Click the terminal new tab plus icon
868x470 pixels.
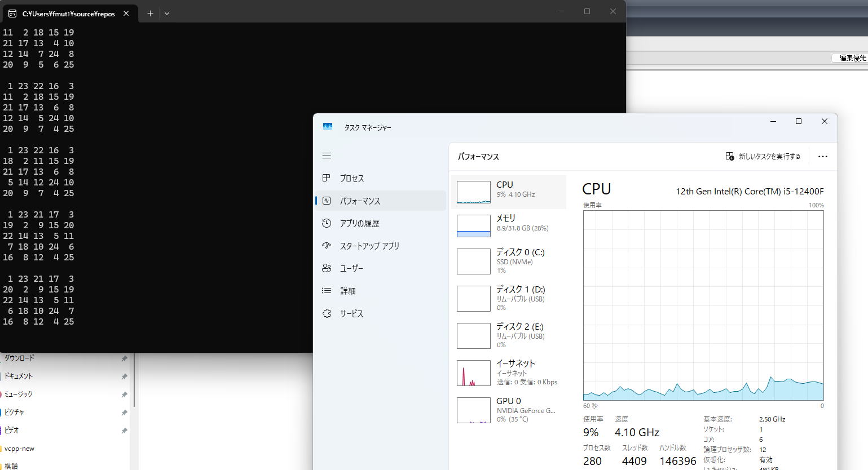pos(150,14)
